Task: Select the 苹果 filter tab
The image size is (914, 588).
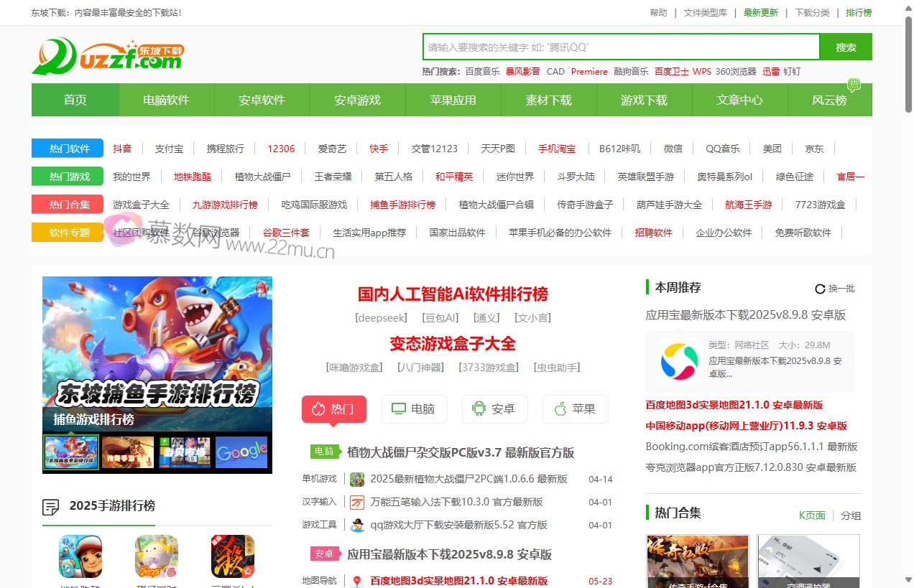Action: point(575,409)
